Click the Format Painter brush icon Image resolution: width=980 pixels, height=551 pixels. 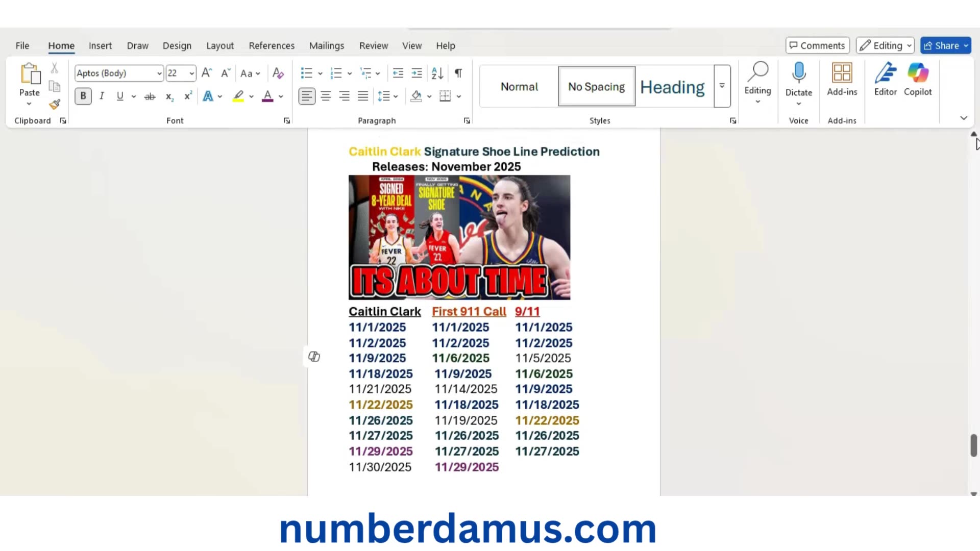55,105
